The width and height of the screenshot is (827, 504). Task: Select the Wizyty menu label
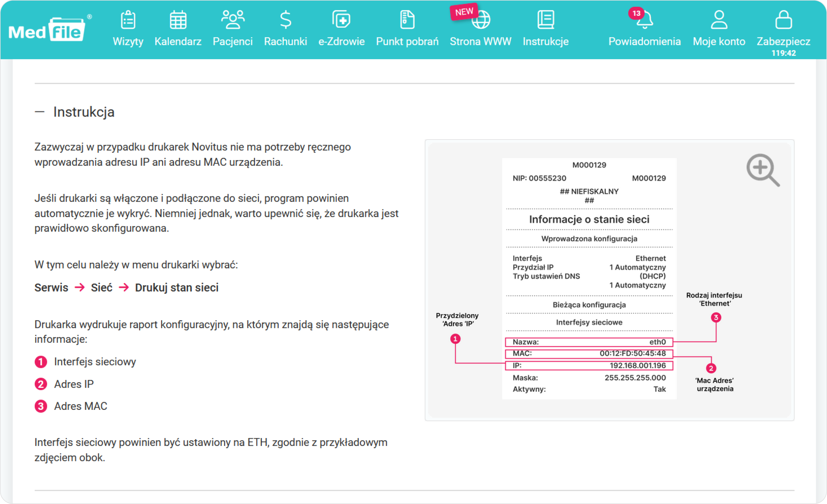[128, 41]
